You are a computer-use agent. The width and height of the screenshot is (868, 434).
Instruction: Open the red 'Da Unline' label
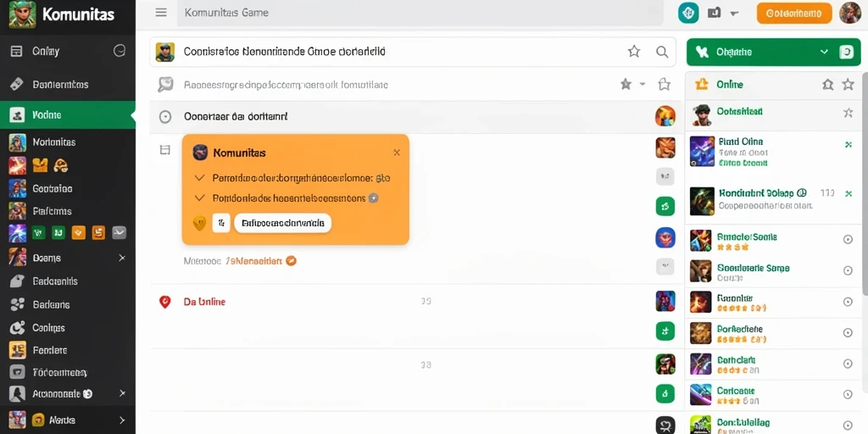pyautogui.click(x=204, y=302)
